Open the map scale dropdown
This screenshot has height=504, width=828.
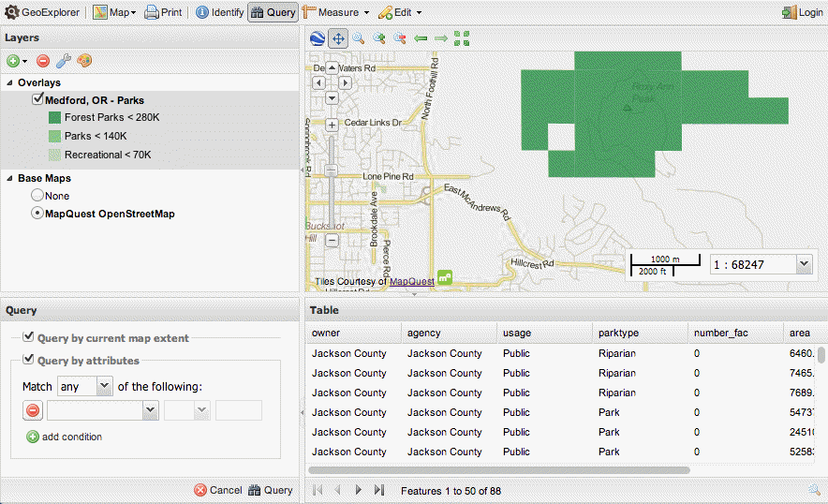click(803, 265)
